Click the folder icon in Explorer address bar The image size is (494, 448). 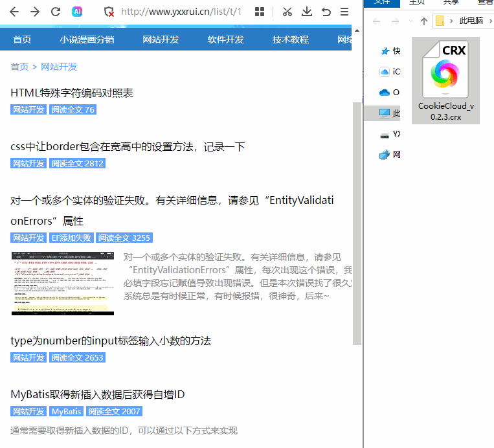point(440,21)
